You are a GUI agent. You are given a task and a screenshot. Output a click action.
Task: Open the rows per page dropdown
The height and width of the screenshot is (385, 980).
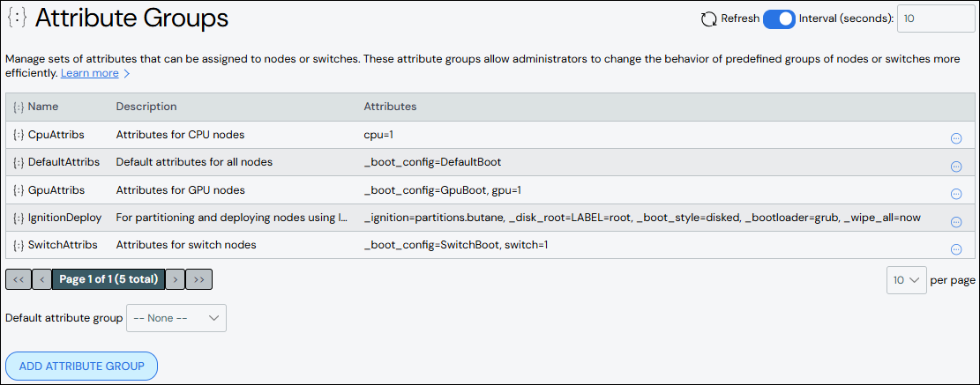[906, 280]
